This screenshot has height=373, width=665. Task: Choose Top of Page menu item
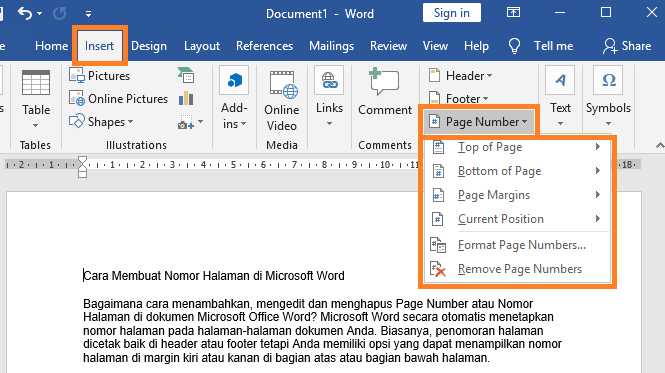(517, 147)
